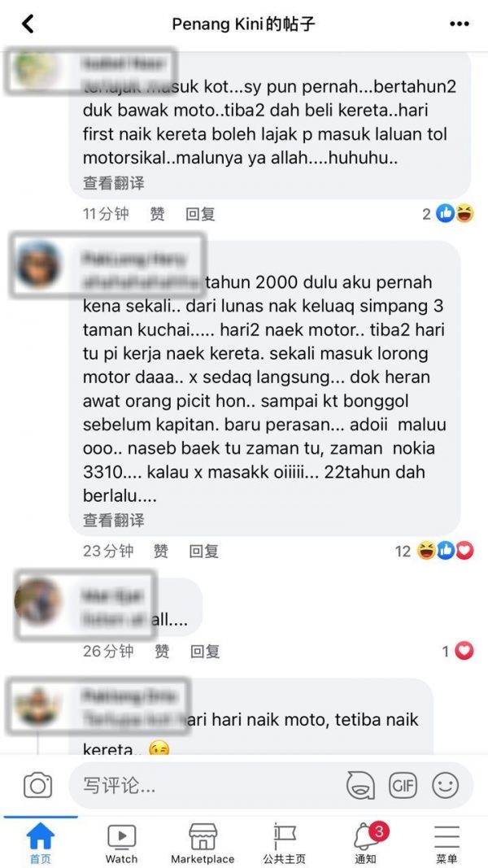Reply to the 23分钟 comment via 回复
Image resolution: width=488 pixels, height=868 pixels.
204,551
